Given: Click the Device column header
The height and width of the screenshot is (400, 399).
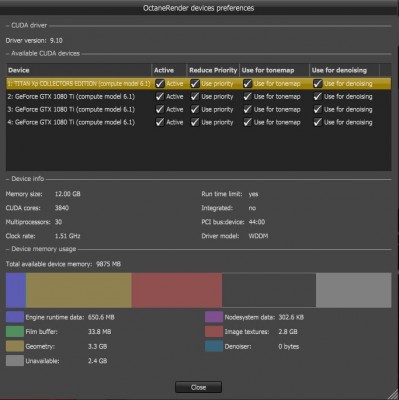Looking at the screenshot, I should tap(79, 70).
